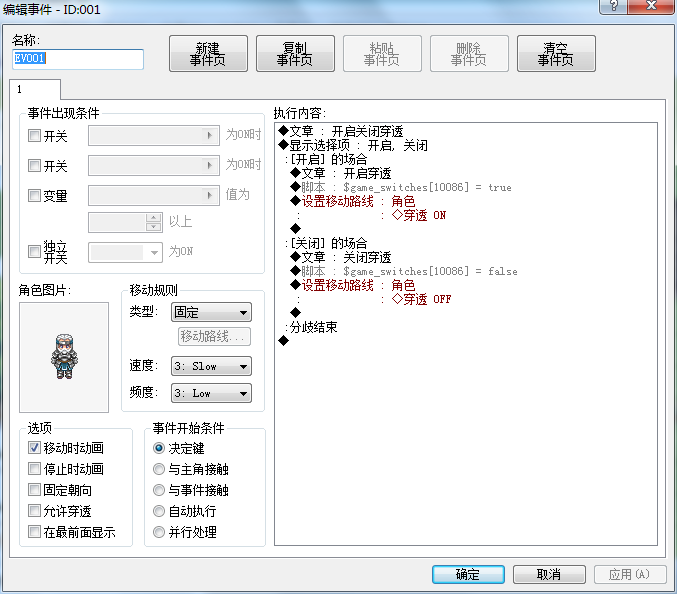
Task: Select the ◇穿透 ON line
Action: point(418,215)
